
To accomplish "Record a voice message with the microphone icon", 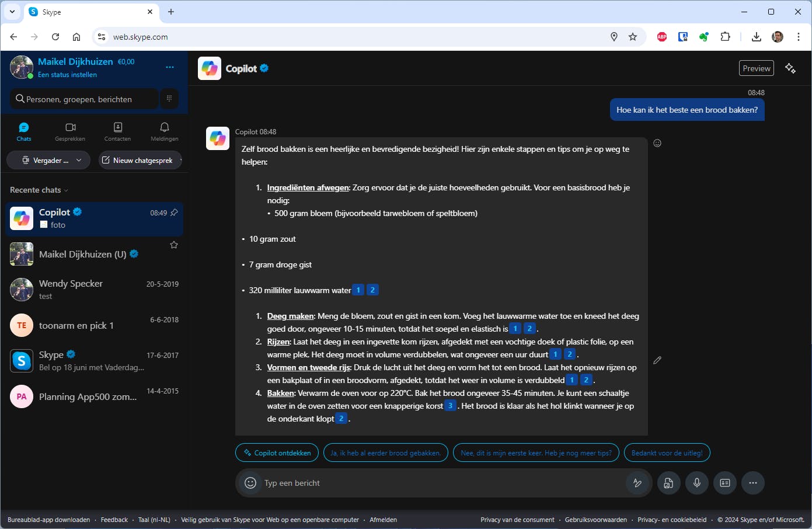I will [697, 483].
